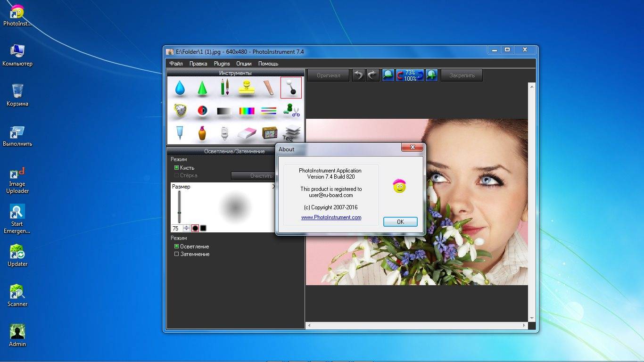Select the green cone sharpen tool
This screenshot has width=644, height=362.
click(202, 88)
